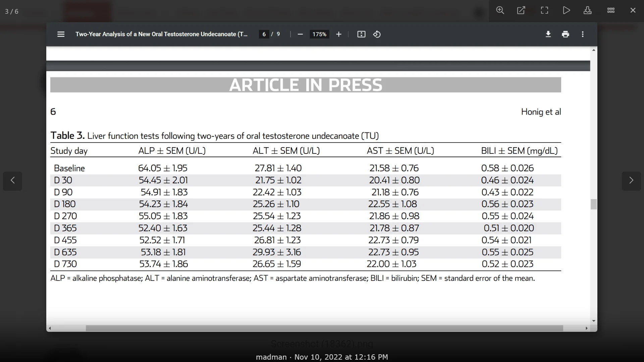Click the value '25.54 ± 1.23'
Viewport: 644px width, 362px height.
(277, 216)
